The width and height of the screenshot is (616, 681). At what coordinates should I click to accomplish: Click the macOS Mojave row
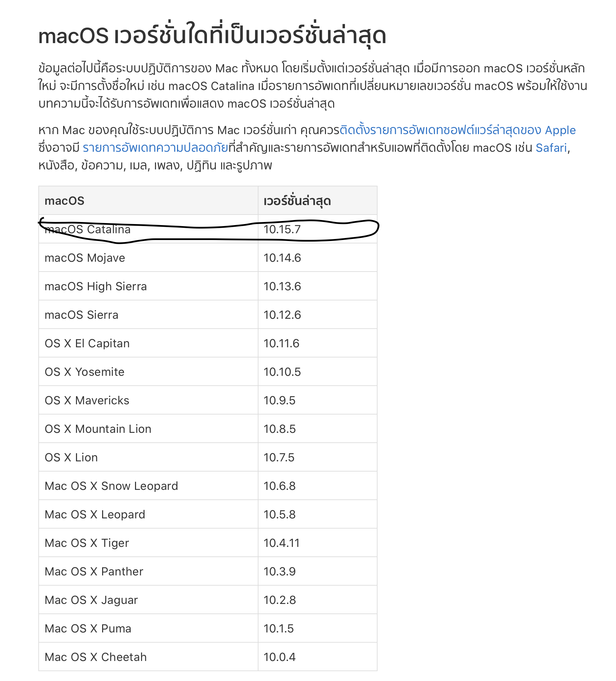(208, 258)
